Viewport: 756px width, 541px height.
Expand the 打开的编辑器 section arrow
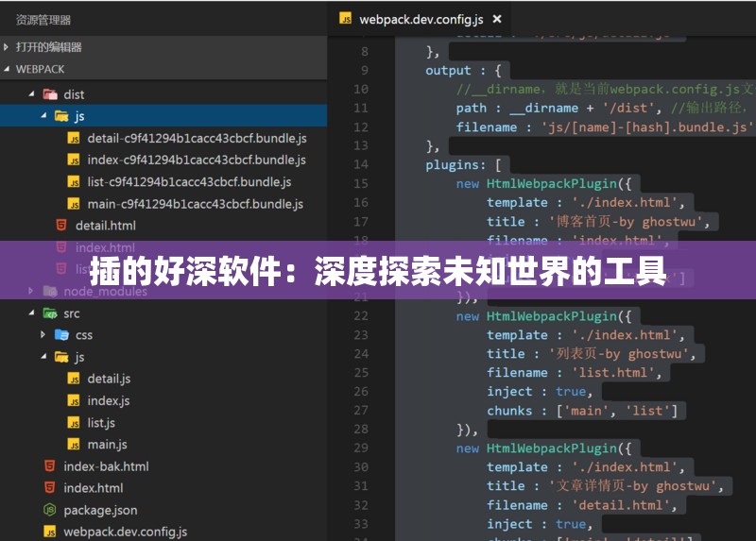pos(6,47)
